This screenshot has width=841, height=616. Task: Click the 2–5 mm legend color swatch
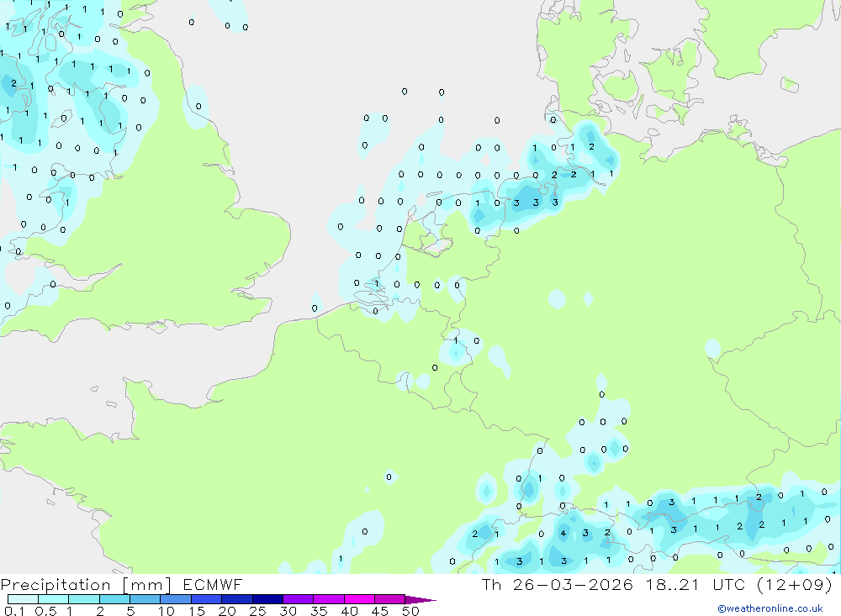coord(114,599)
